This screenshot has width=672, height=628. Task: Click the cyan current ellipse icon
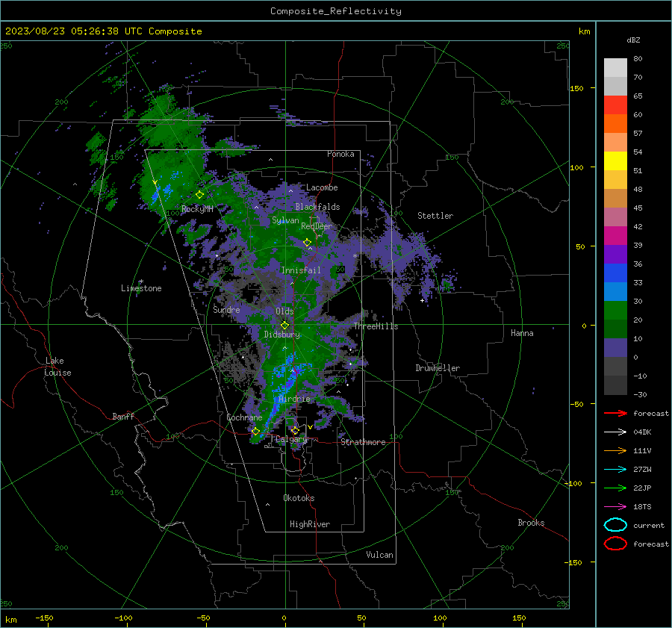click(x=615, y=525)
